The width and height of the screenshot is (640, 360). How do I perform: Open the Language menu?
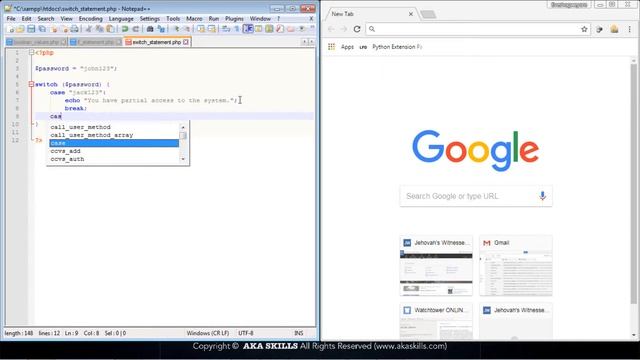(x=121, y=19)
